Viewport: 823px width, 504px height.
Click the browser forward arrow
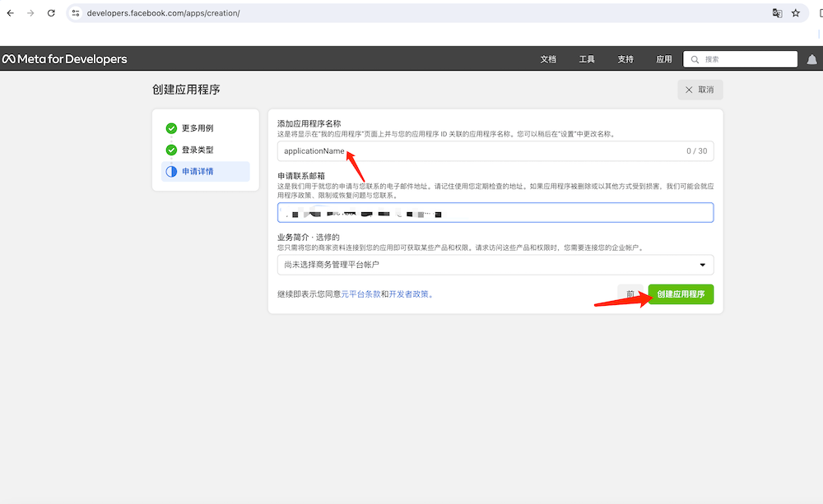tap(30, 13)
